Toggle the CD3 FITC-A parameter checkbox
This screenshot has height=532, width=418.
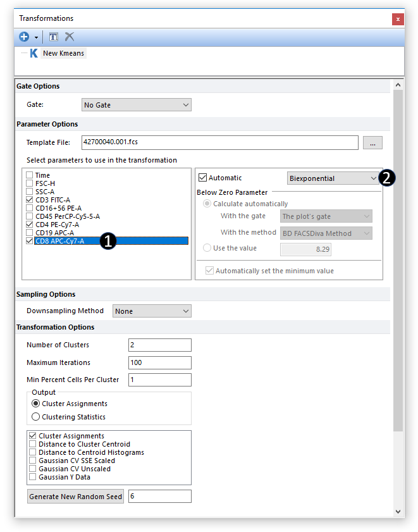pyautogui.click(x=30, y=200)
